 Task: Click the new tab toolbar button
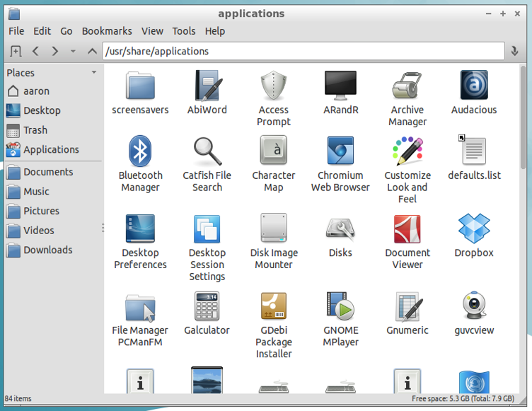(16, 51)
